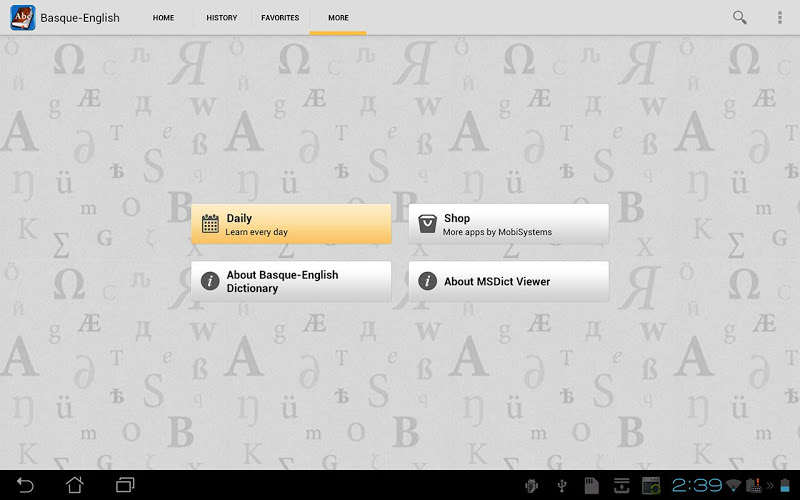Viewport: 800px width, 500px height.
Task: Click the calendar icon on Daily
Action: [x=210, y=224]
